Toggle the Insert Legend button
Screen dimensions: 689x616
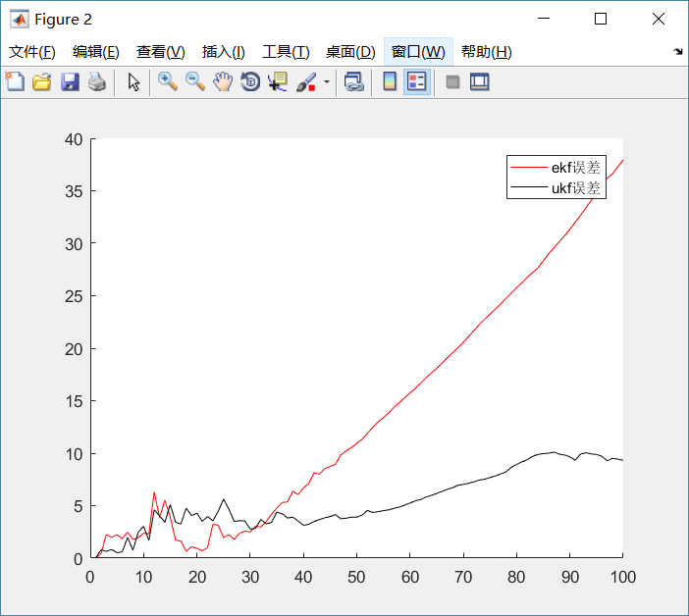pos(416,82)
